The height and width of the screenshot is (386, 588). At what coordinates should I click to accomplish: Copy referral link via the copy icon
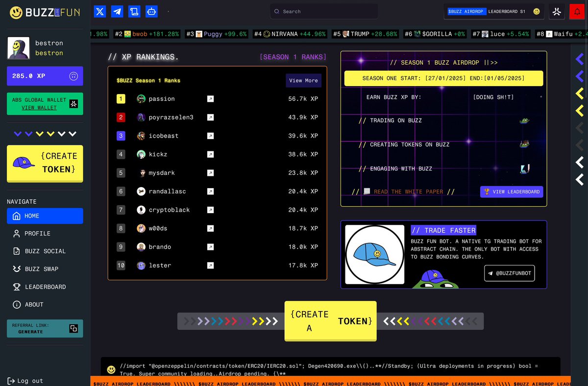73,329
